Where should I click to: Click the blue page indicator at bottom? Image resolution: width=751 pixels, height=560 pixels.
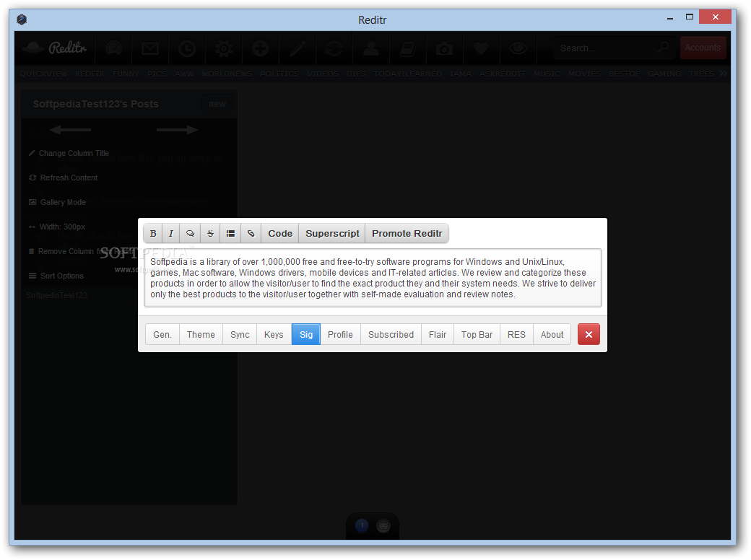[x=362, y=526]
